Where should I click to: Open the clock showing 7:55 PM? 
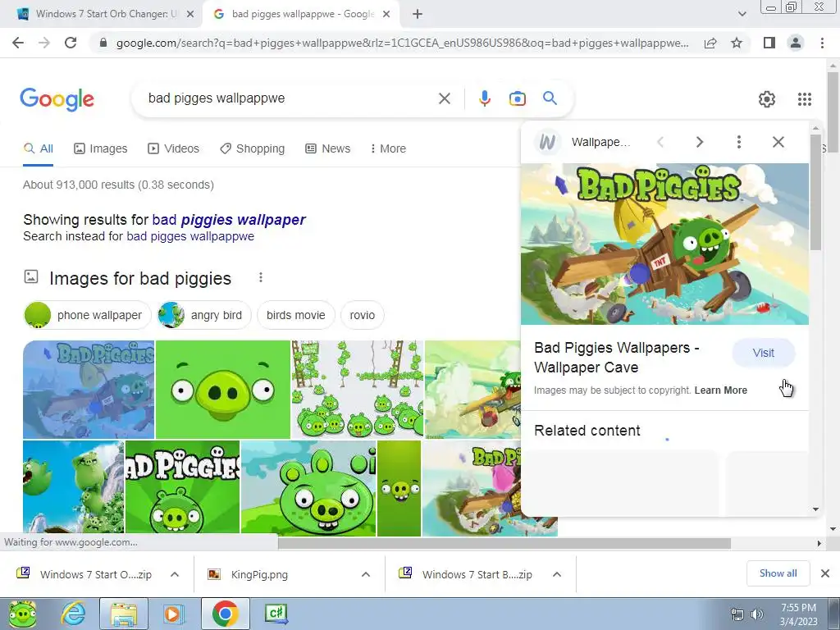click(x=798, y=614)
